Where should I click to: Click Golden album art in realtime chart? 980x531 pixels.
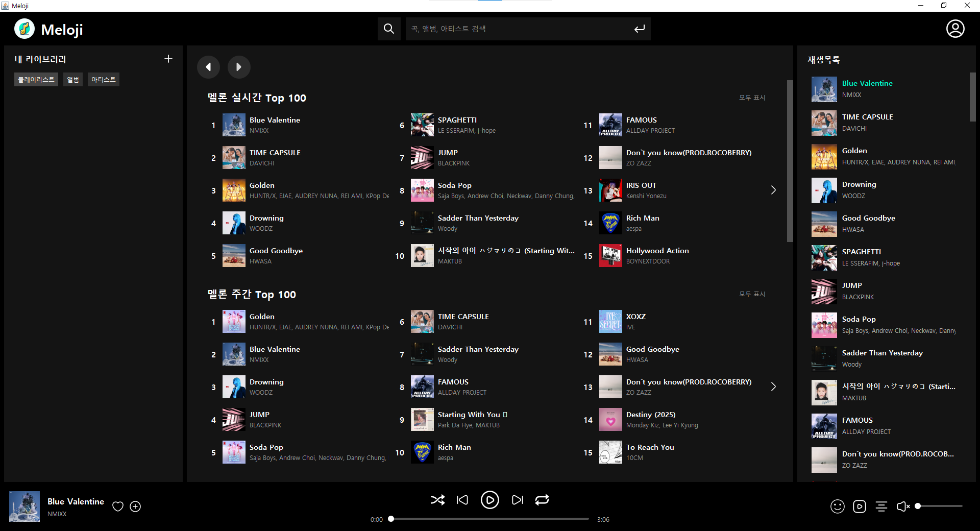pos(234,190)
